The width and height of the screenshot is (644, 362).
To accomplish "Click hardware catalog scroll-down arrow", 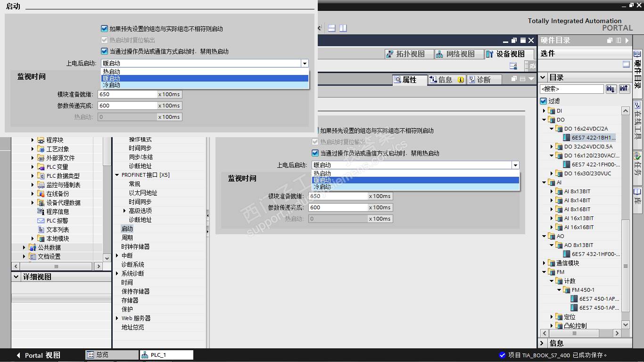I will coord(626,325).
